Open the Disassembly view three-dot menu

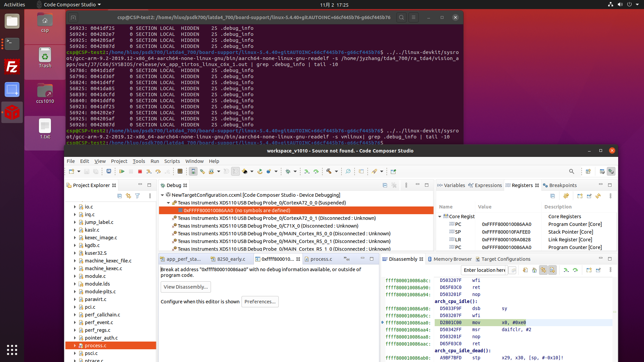pyautogui.click(x=610, y=270)
